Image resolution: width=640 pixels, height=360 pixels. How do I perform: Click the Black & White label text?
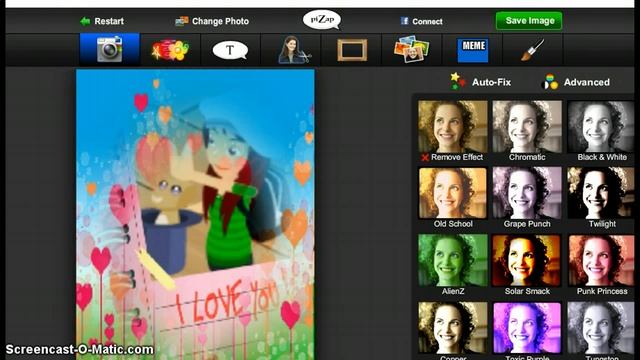[602, 157]
